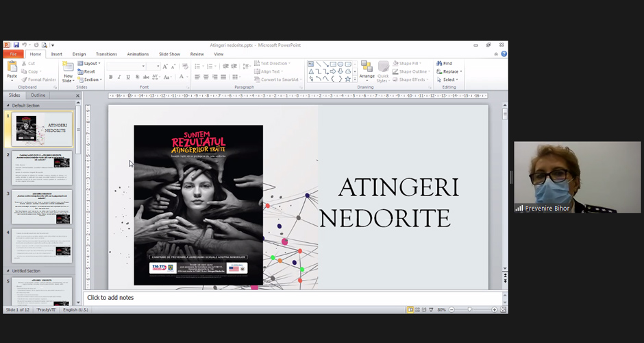The width and height of the screenshot is (644, 343).
Task: Switch to the Slide Show tab
Action: 169,54
